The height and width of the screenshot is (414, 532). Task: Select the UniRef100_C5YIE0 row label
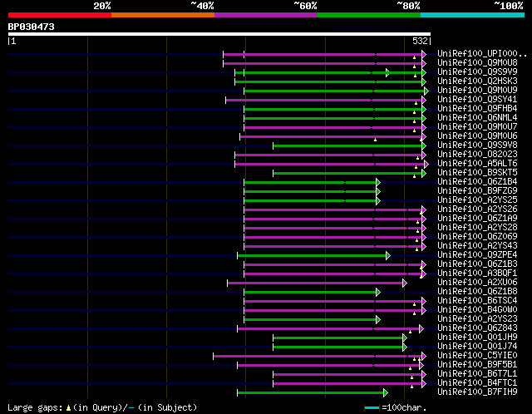(x=477, y=356)
